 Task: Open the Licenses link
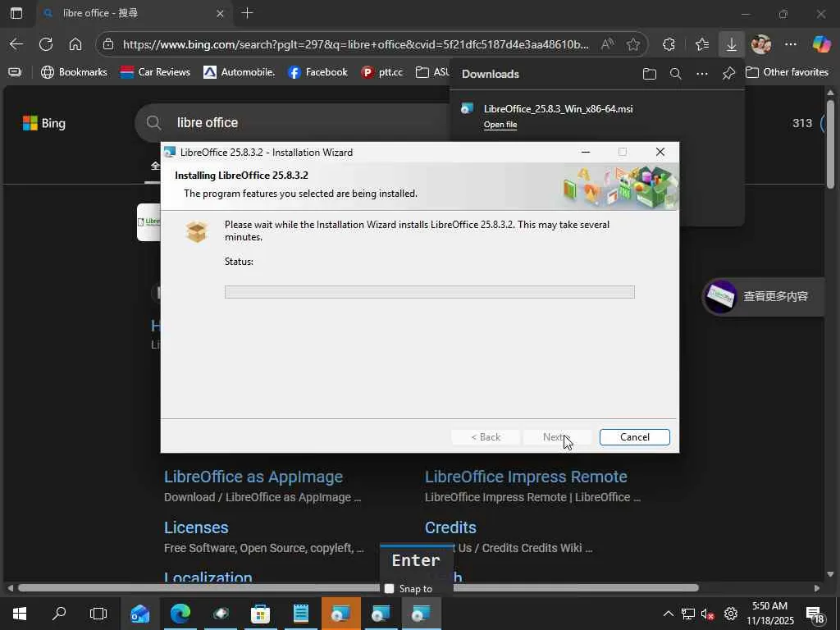(x=196, y=527)
